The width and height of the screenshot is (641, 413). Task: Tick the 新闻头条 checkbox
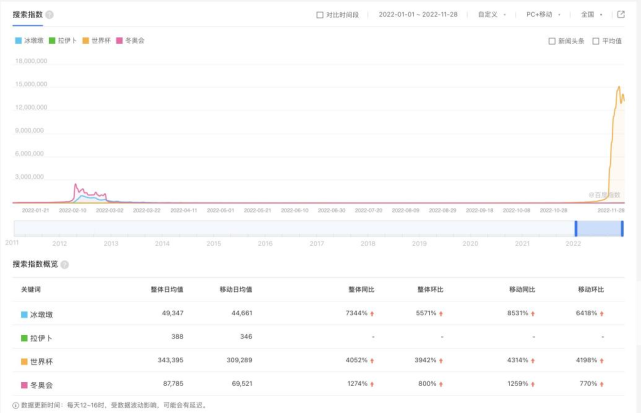[x=552, y=41]
